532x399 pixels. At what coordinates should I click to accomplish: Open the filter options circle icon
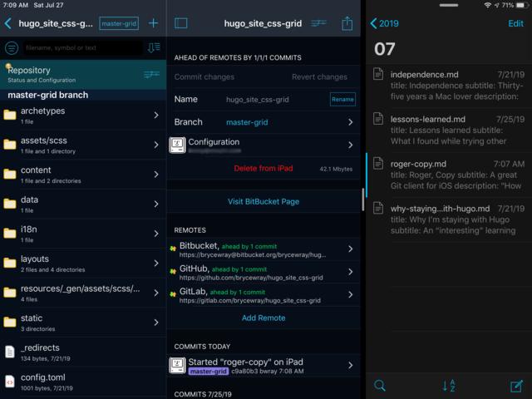tap(12, 48)
